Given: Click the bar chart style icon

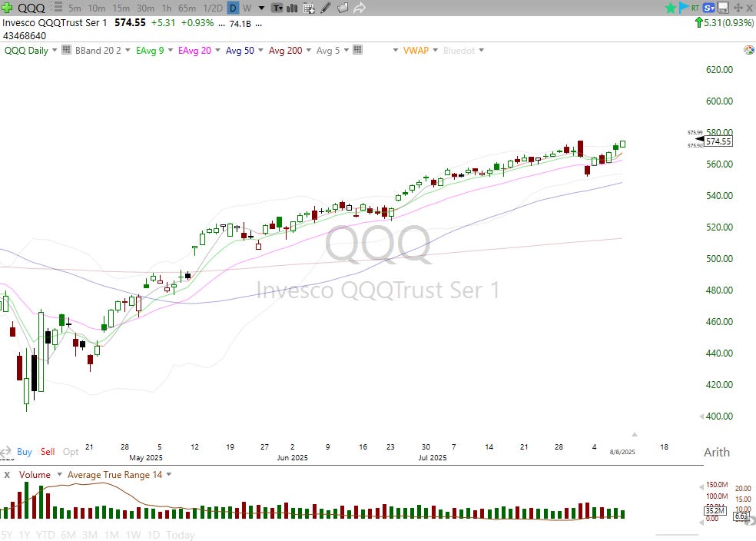Looking at the screenshot, I should point(292,8).
